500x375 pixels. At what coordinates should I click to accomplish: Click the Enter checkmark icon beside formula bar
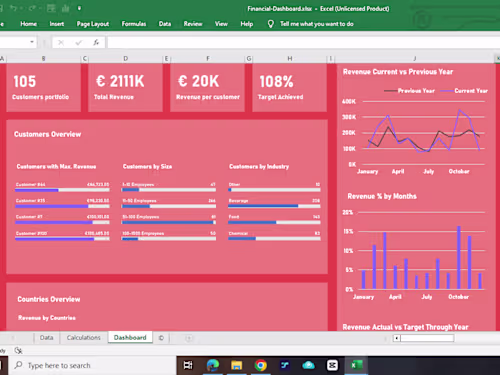point(79,43)
